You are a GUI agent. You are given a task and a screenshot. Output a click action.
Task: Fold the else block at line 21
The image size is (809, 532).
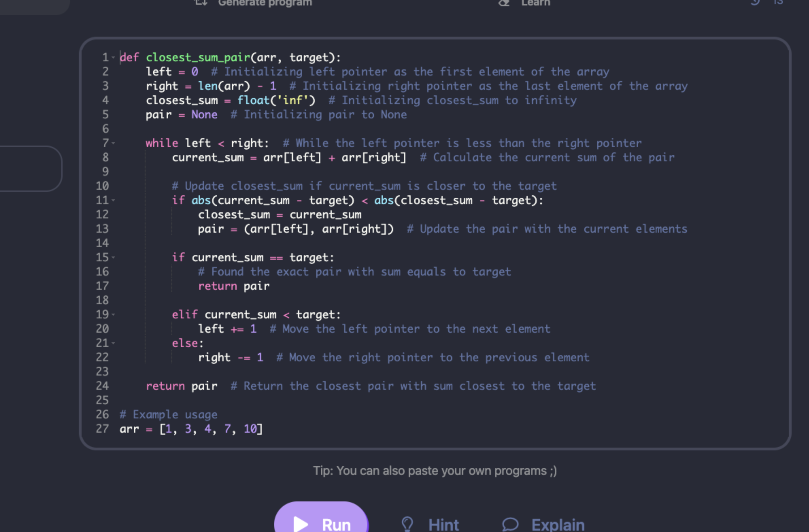click(114, 343)
